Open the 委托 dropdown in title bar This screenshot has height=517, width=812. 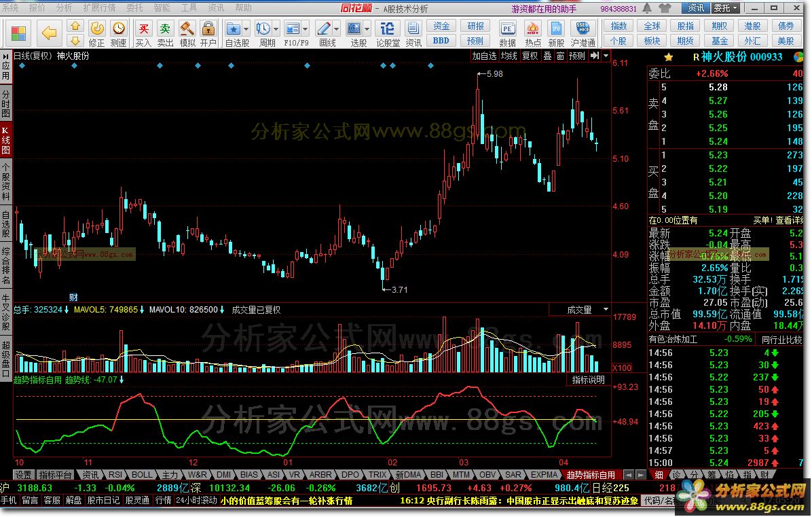point(726,7)
